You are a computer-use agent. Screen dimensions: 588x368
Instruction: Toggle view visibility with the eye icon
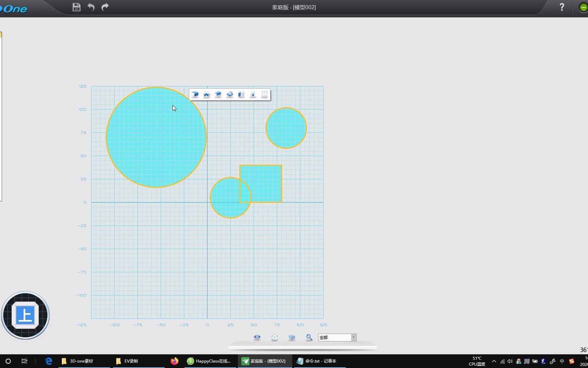point(257,337)
